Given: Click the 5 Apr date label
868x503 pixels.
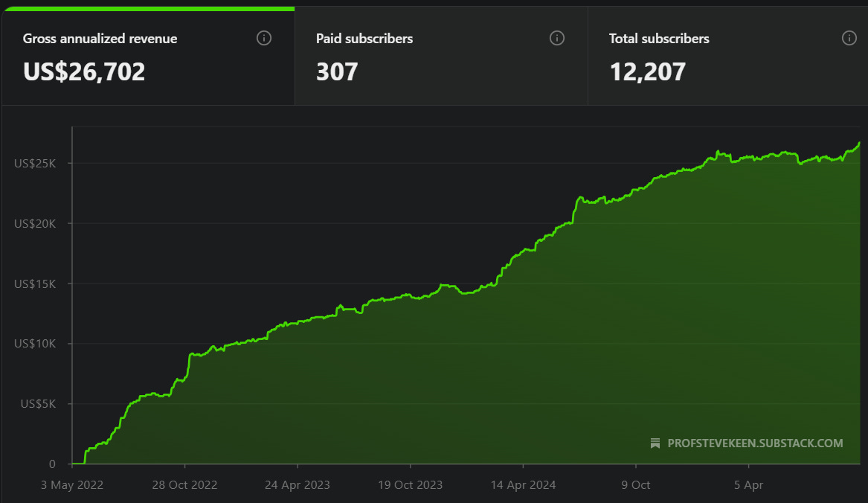Looking at the screenshot, I should (748, 485).
